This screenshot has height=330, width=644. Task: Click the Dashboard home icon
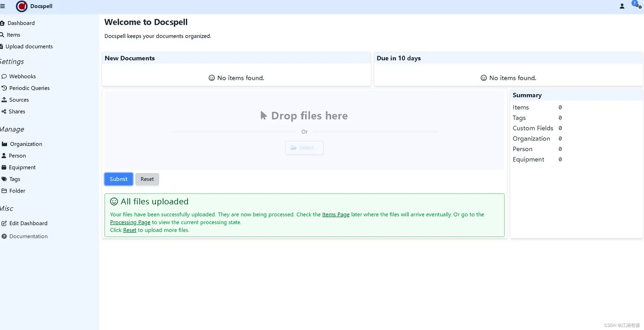[2, 23]
